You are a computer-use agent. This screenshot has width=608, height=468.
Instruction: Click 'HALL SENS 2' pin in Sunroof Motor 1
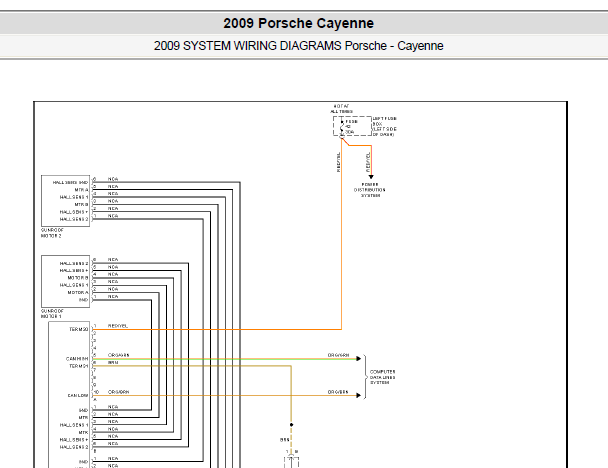74,263
